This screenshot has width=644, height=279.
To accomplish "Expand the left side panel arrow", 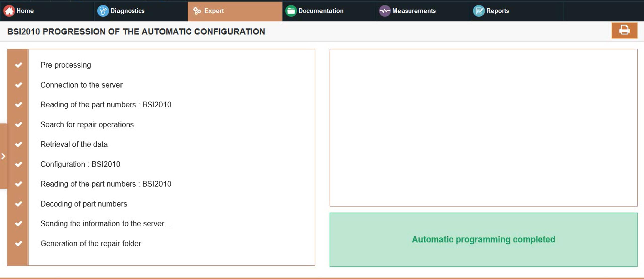I will (x=3, y=156).
